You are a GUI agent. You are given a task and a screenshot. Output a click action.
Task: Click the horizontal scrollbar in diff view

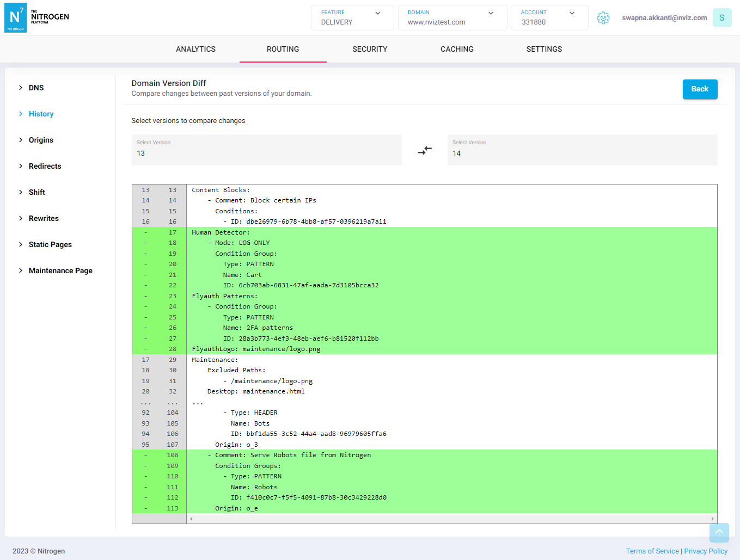tap(451, 519)
